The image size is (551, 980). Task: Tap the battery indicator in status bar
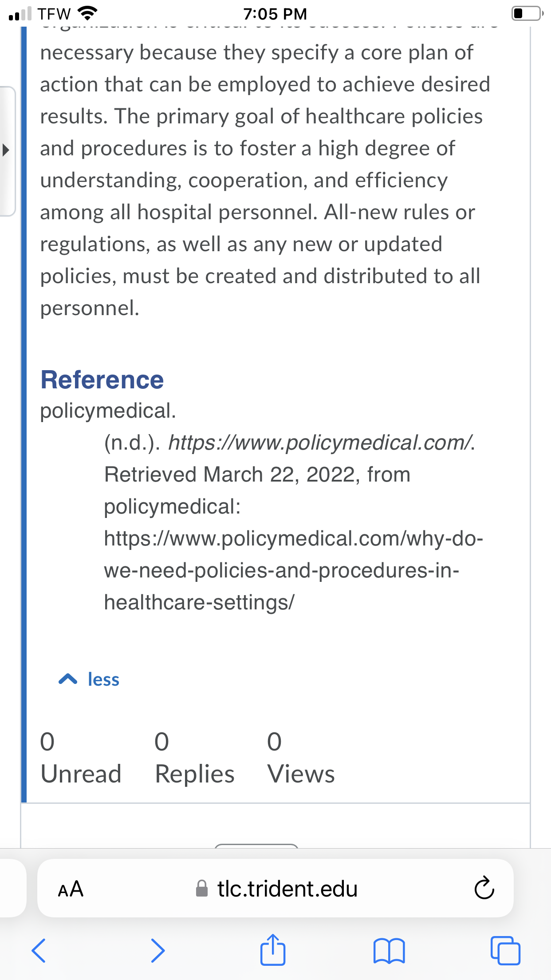point(527,13)
